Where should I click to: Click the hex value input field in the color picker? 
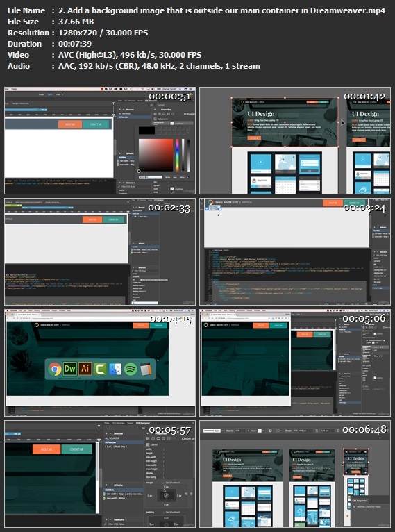[151, 177]
